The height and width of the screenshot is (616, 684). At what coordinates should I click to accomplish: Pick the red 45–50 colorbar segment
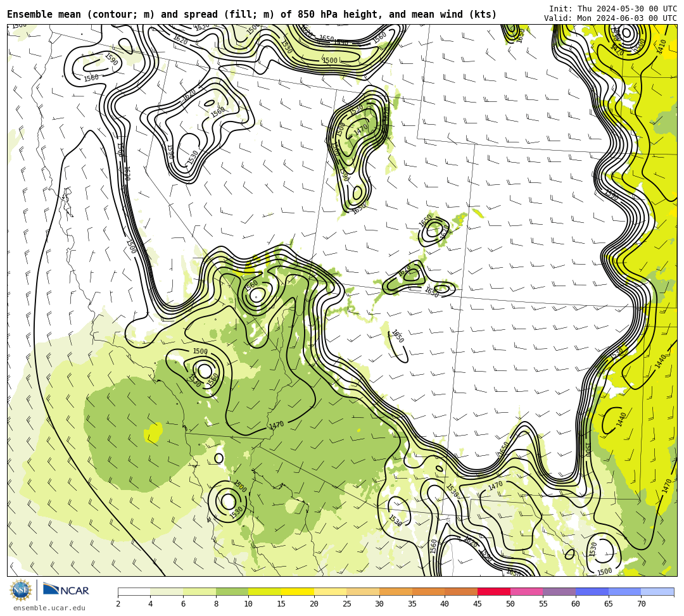point(494,591)
